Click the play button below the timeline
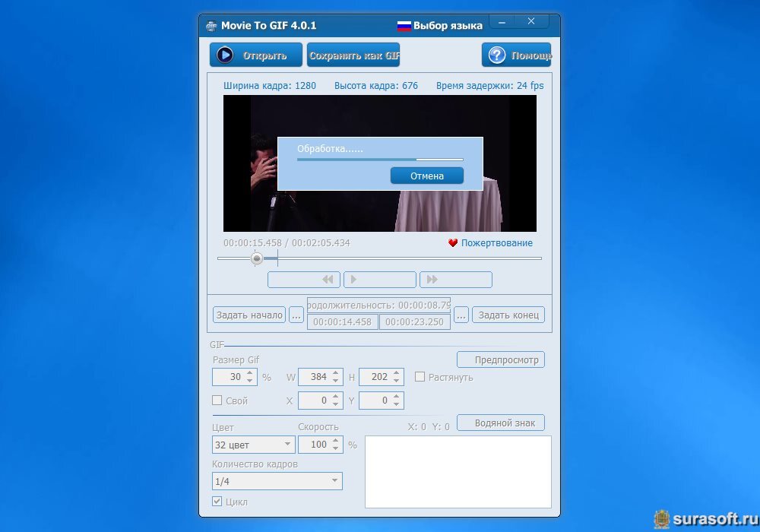 [379, 280]
